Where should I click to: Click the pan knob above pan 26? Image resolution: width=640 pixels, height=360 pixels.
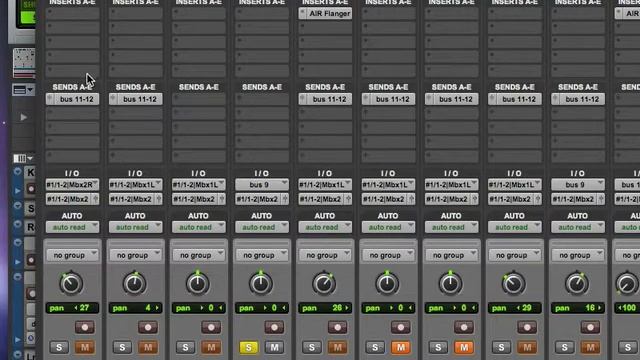[x=324, y=283]
